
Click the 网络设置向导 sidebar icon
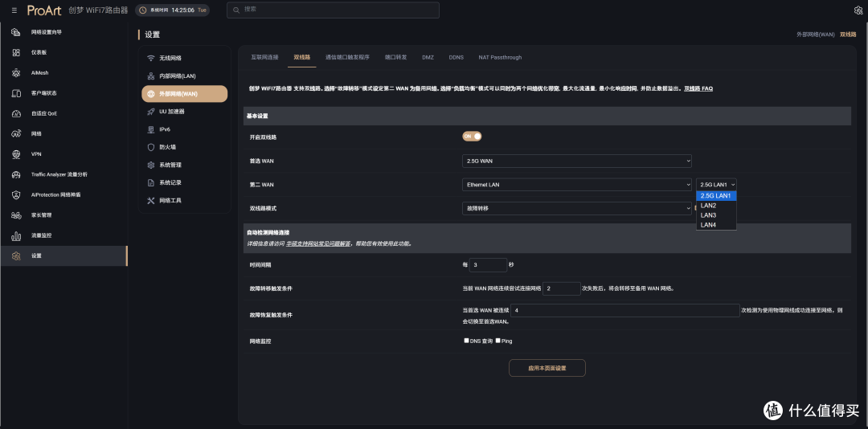point(17,32)
